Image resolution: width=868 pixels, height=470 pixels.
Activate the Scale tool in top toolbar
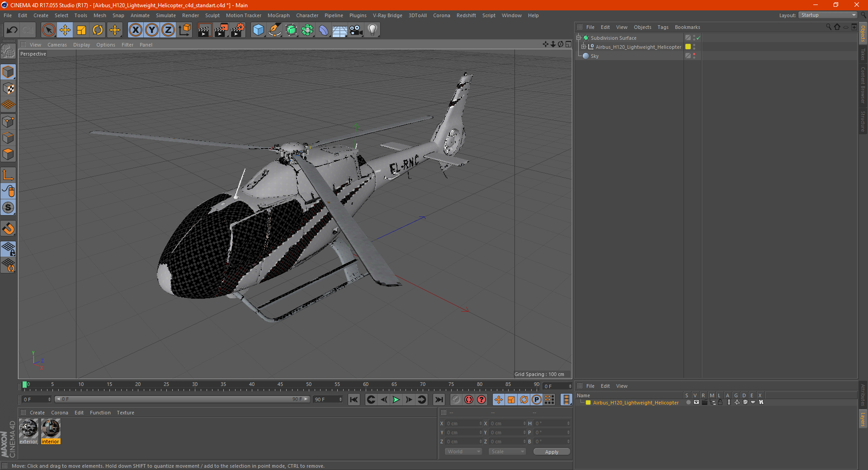(81, 30)
